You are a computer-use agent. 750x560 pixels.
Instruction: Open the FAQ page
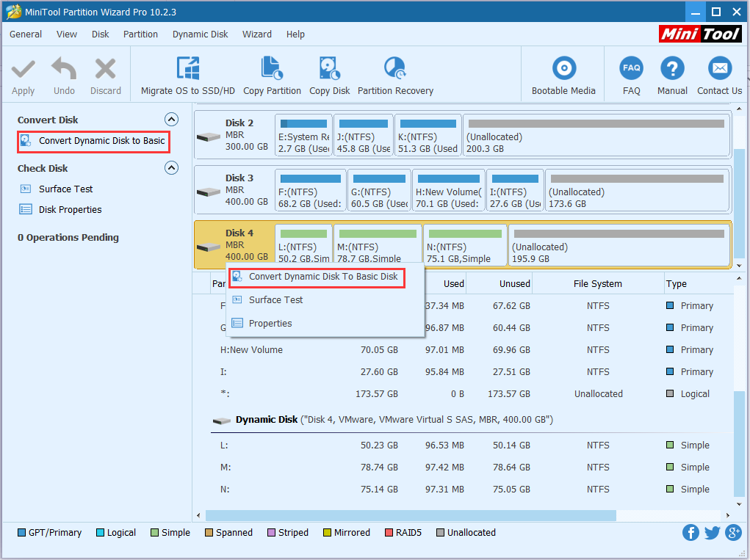point(632,76)
